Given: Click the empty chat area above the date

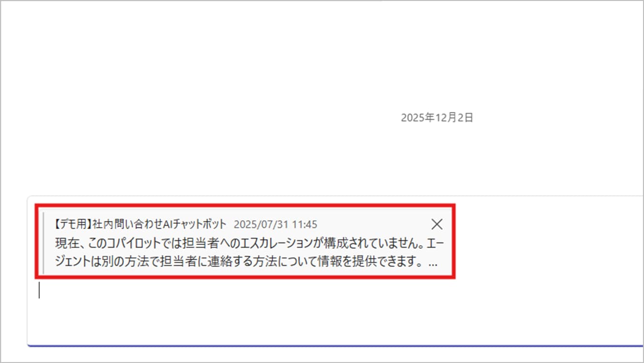Looking at the screenshot, I should coord(322,53).
